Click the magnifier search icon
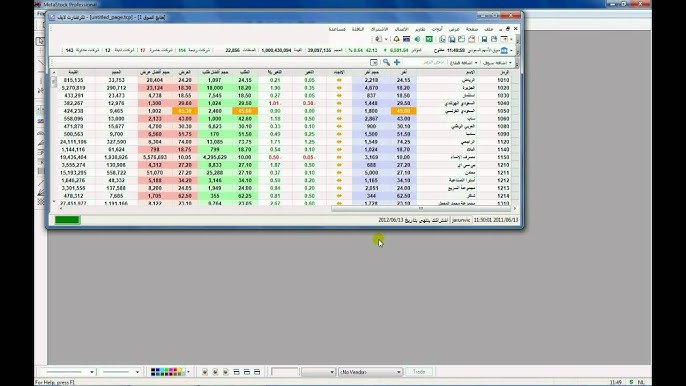 387,62
